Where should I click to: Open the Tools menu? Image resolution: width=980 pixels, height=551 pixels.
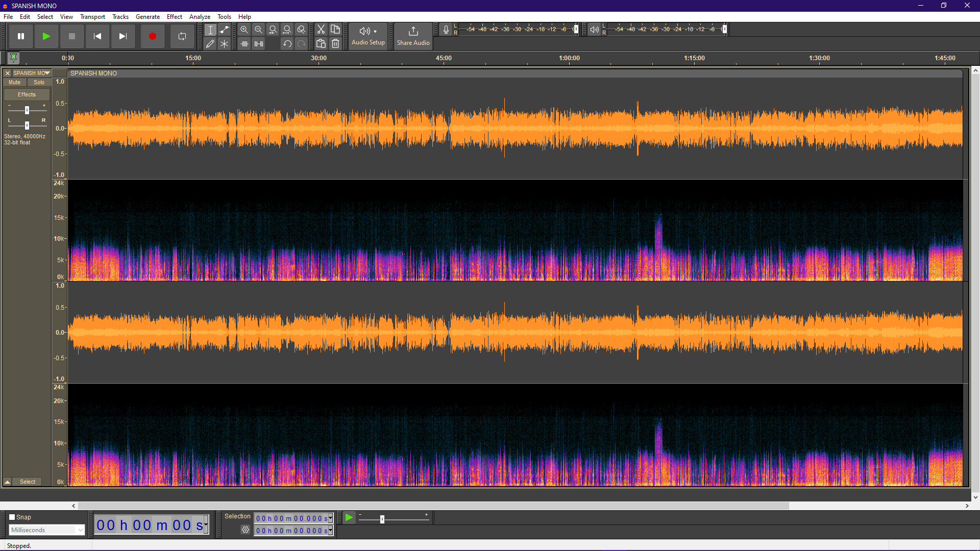click(224, 17)
